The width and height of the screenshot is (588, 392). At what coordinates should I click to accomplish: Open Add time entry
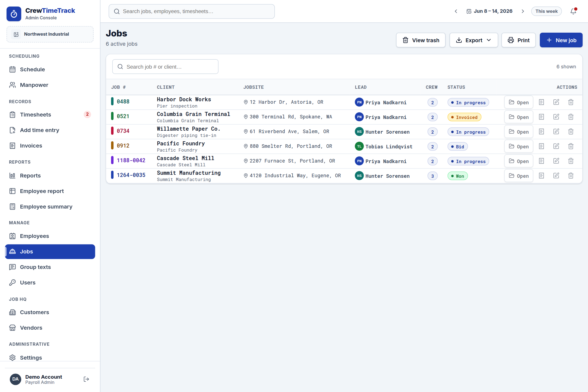coord(50,130)
